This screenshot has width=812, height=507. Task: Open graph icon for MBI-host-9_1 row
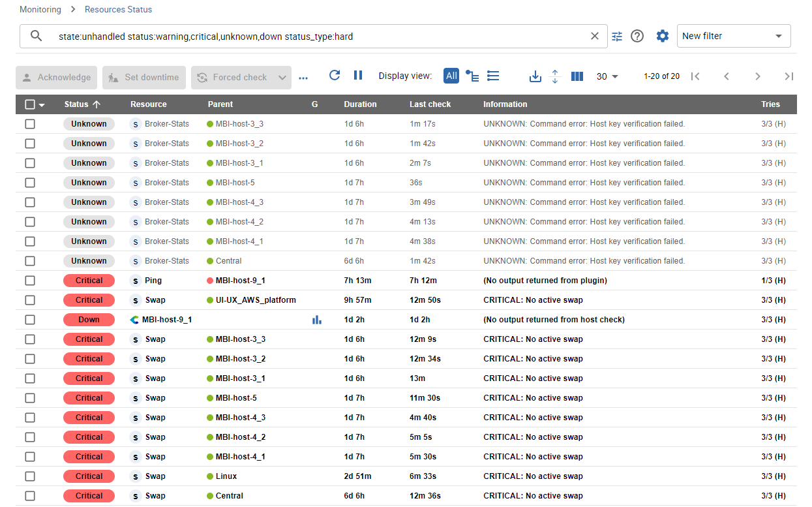point(317,320)
